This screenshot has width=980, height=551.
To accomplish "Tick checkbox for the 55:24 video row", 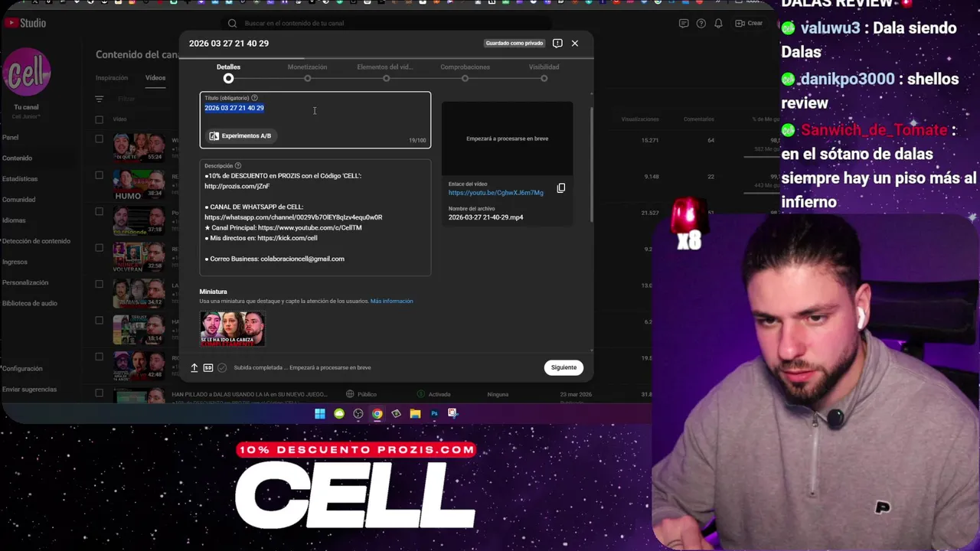I will tap(99, 139).
